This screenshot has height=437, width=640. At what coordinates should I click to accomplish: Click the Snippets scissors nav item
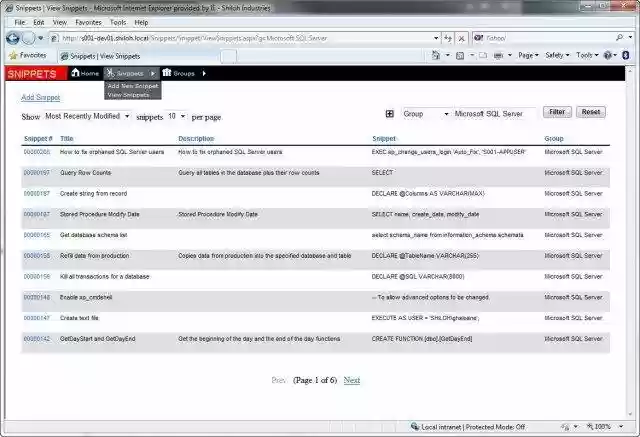(x=125, y=73)
